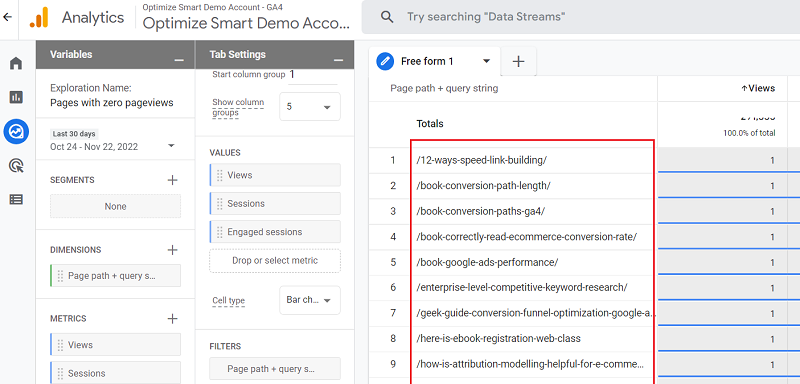Open the Reports bar chart icon
Screen dimensions: 800x384
pyautogui.click(x=16, y=97)
